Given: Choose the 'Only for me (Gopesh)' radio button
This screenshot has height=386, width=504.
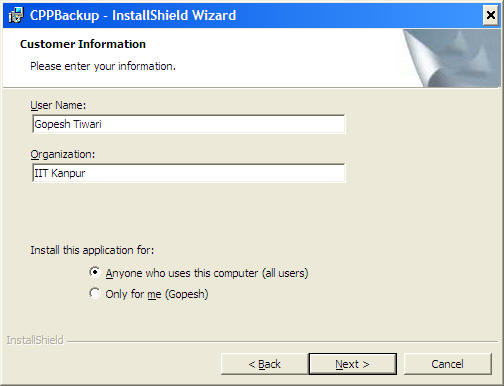Looking at the screenshot, I should coord(95,293).
